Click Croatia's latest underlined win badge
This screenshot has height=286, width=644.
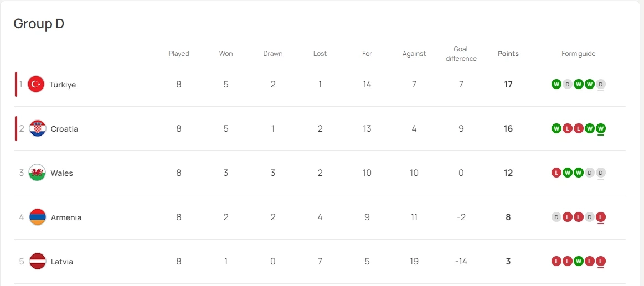click(x=601, y=129)
